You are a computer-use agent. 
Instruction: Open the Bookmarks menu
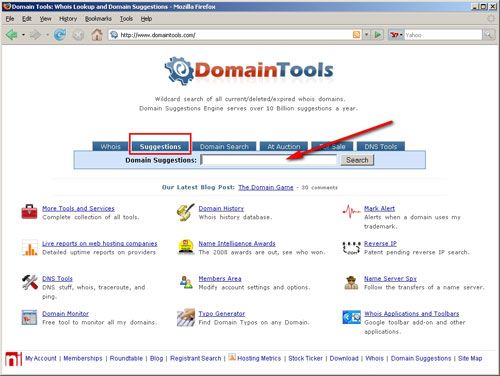(x=98, y=19)
